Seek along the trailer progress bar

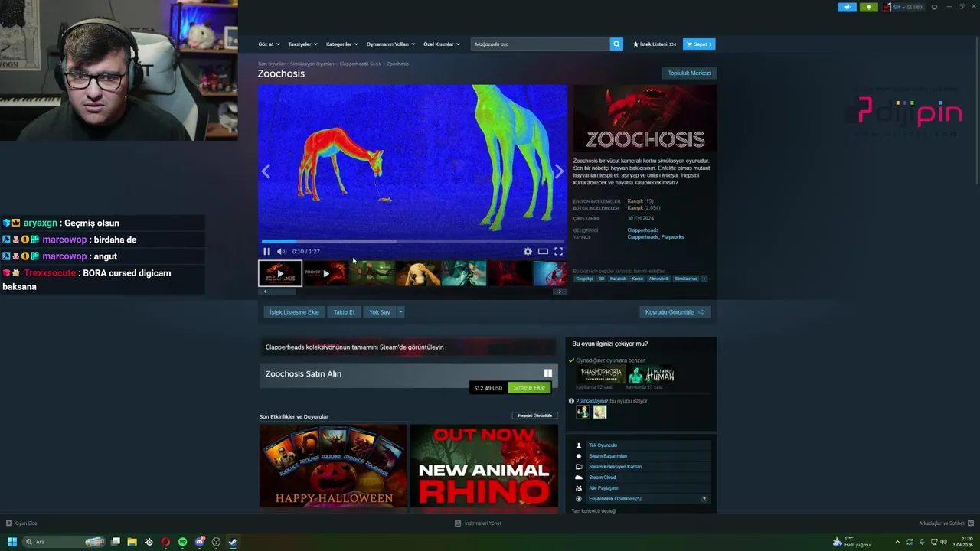pyautogui.click(x=412, y=241)
